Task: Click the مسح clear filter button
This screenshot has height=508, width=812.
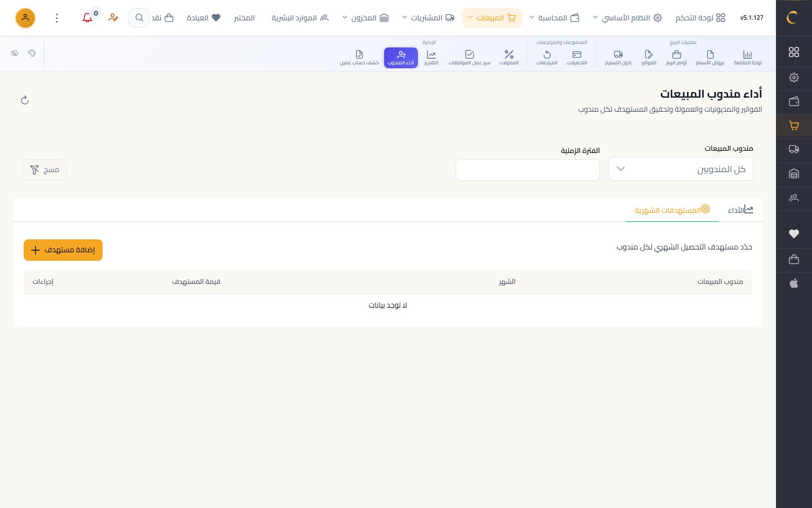Action: click(x=45, y=170)
